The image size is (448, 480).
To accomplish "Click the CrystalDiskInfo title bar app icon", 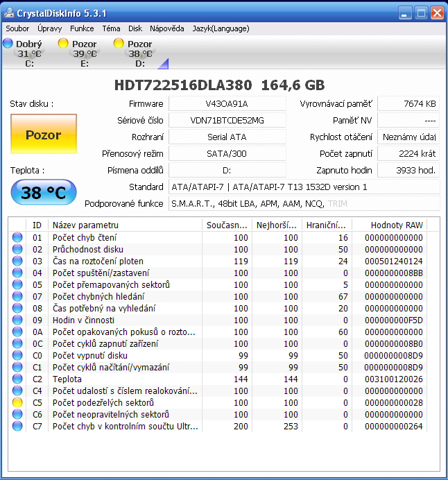I will [x=9, y=13].
